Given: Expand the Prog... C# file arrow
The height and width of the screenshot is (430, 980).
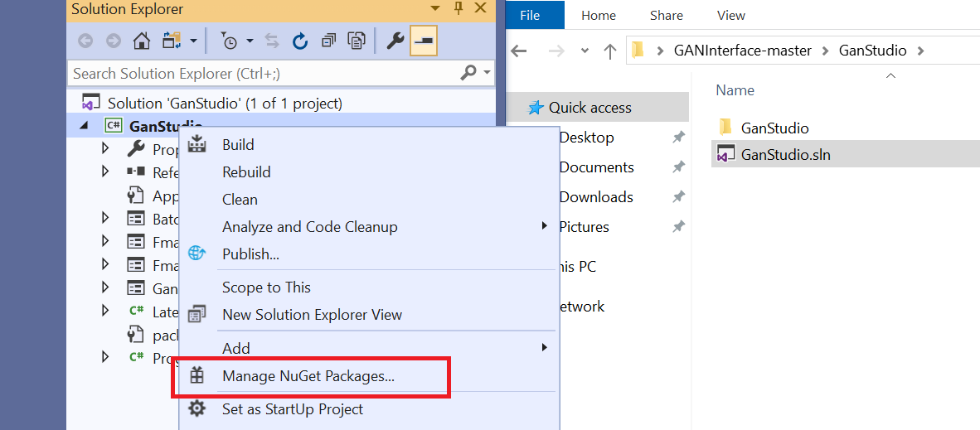Looking at the screenshot, I should (x=105, y=357).
